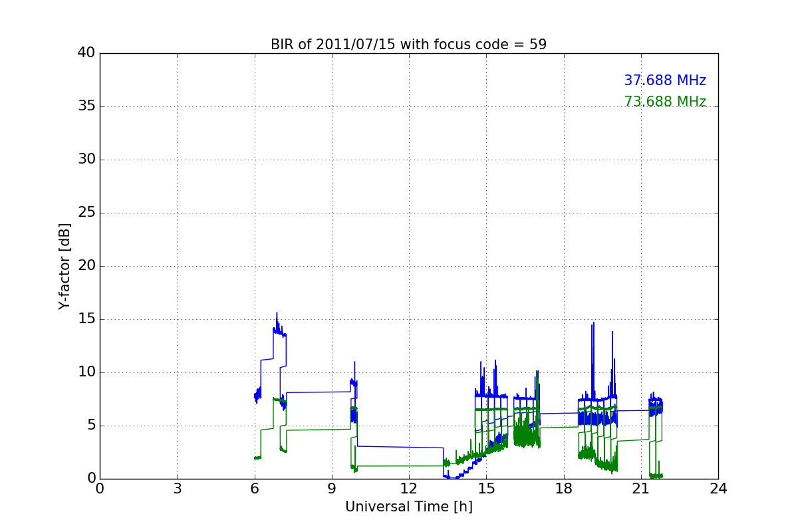Click the y-axis tick label '30'

[86, 160]
